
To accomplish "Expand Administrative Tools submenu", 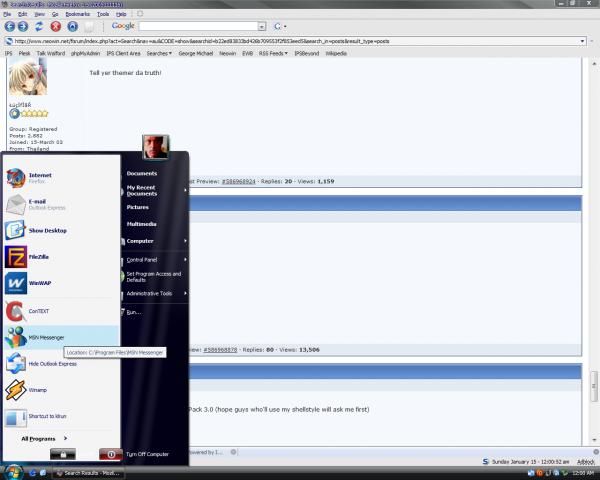I will [x=186, y=293].
